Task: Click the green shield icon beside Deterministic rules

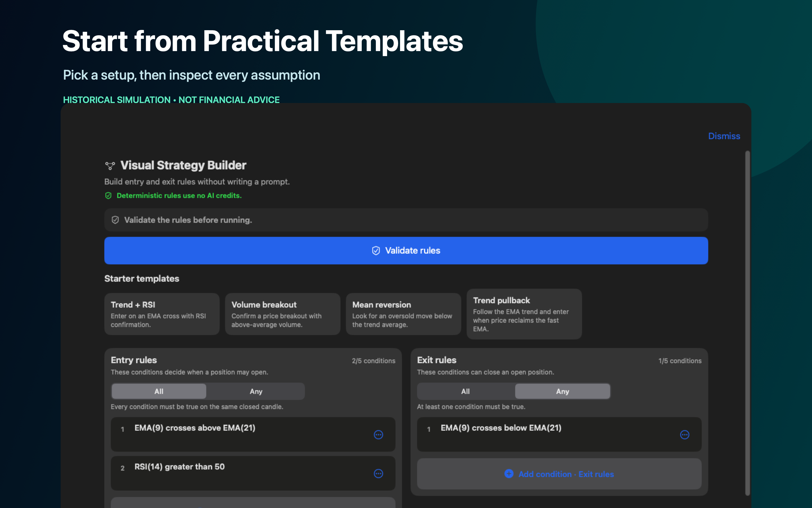Action: click(x=108, y=196)
